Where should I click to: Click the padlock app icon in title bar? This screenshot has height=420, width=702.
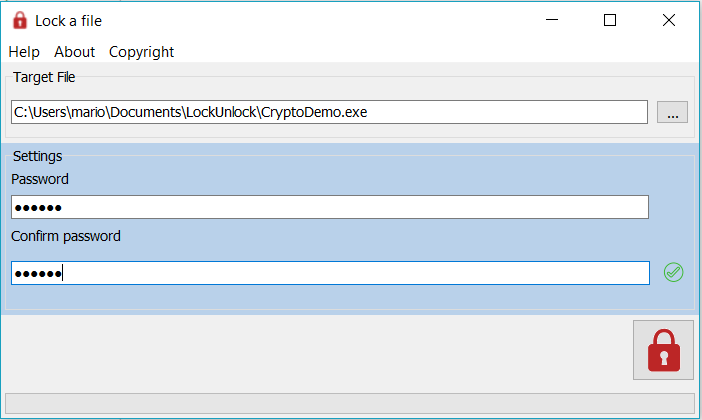[20, 20]
